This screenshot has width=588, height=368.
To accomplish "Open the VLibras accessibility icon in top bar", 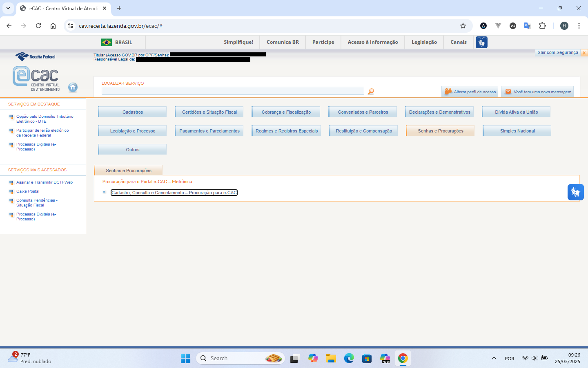I will [x=481, y=42].
